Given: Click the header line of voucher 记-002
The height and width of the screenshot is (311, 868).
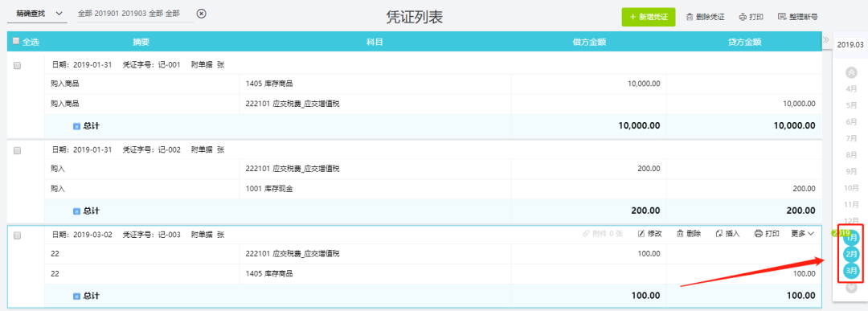Looking at the screenshot, I should click(x=432, y=150).
